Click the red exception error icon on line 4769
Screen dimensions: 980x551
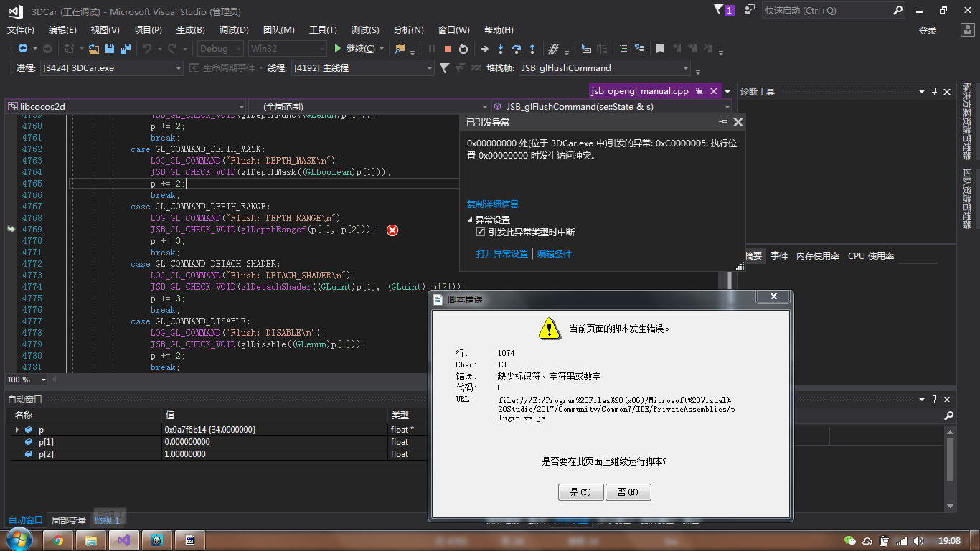point(392,230)
